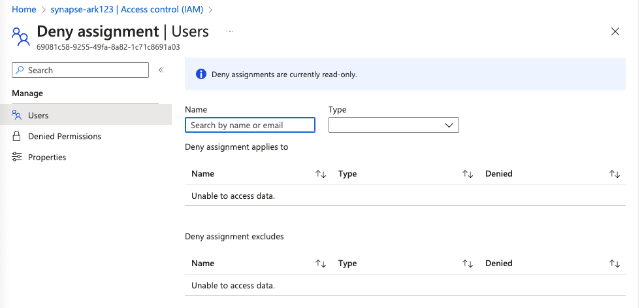
Task: Click the Users icon in sidebar
Action: pos(17,115)
